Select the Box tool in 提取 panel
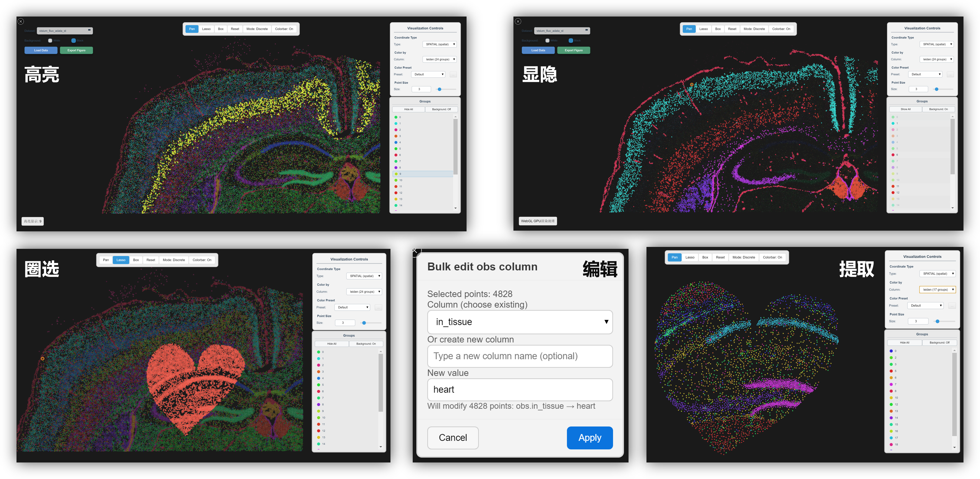The width and height of the screenshot is (980, 479). tap(705, 257)
